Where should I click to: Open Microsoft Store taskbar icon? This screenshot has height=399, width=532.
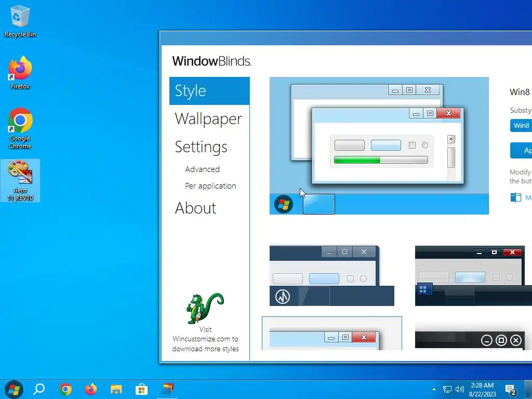(141, 389)
